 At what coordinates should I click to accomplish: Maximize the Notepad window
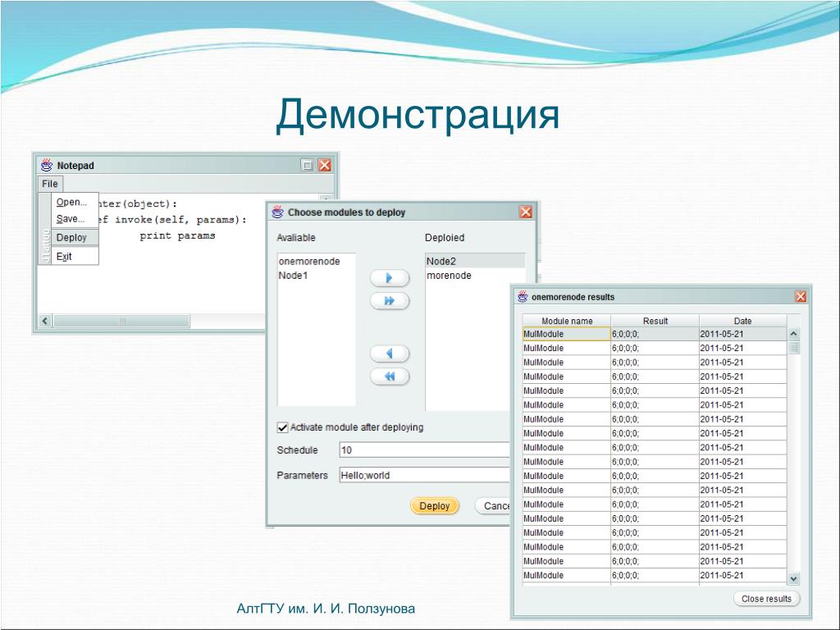point(307,165)
